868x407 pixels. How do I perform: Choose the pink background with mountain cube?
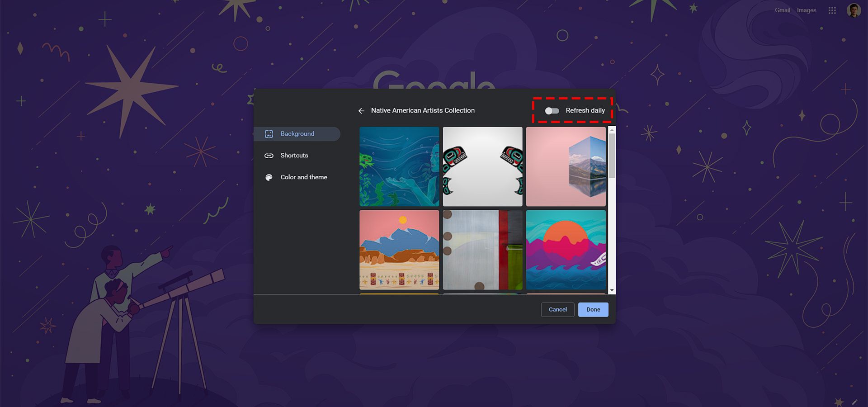[x=566, y=166]
